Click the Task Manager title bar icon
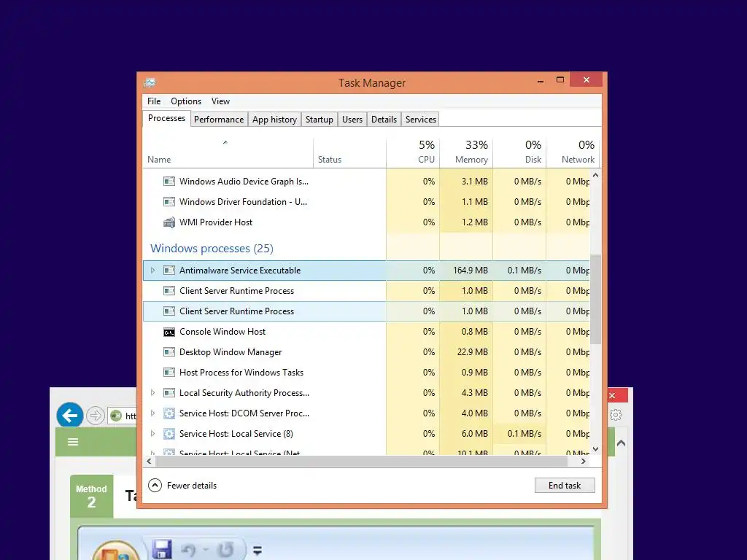This screenshot has height=560, width=747. [x=150, y=83]
